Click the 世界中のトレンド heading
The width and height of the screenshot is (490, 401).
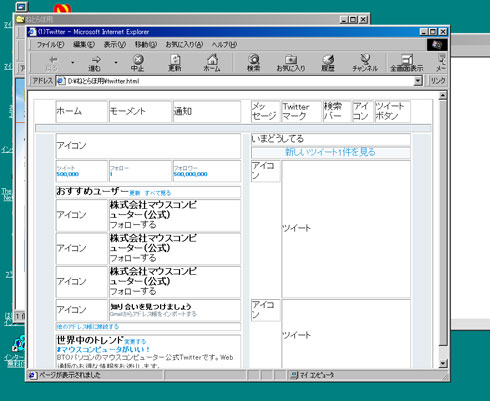(90, 340)
